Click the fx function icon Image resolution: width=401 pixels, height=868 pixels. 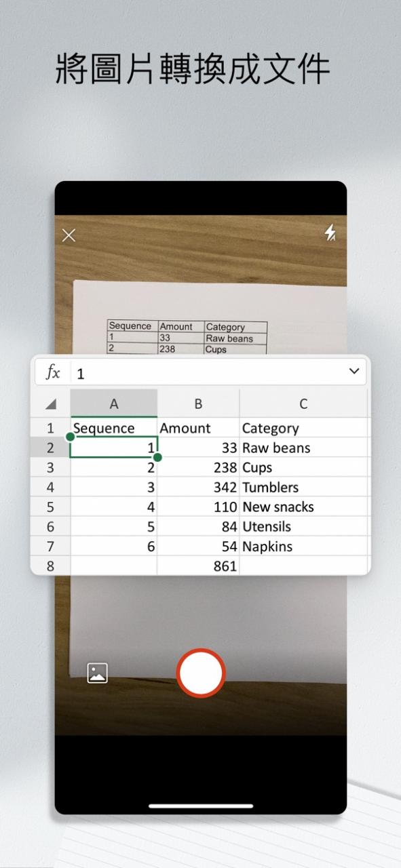(x=53, y=372)
